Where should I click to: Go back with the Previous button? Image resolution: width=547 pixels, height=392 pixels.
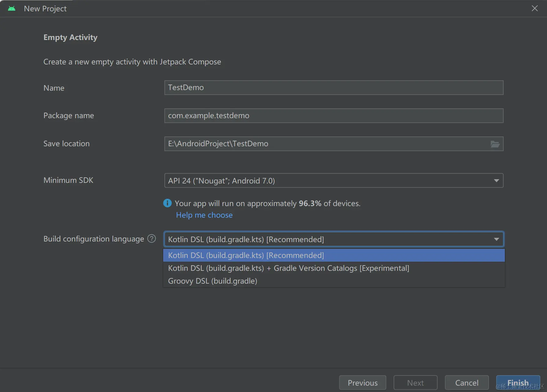coord(362,383)
